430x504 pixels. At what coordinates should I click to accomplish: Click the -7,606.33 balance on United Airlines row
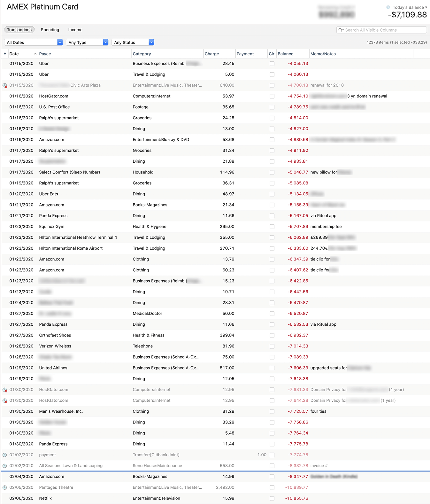298,368
